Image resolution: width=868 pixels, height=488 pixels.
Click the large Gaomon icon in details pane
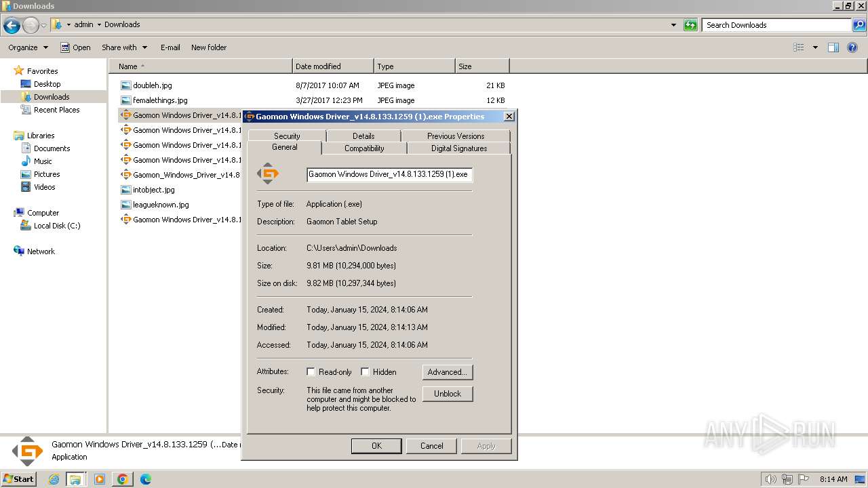tap(28, 451)
